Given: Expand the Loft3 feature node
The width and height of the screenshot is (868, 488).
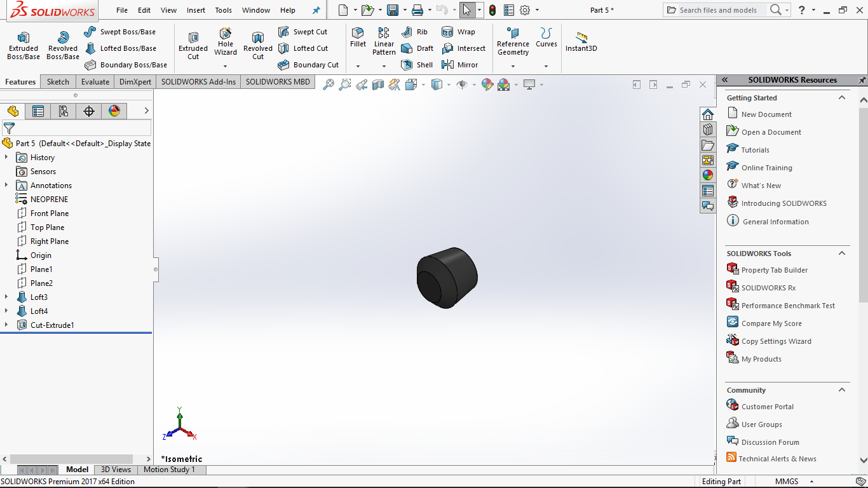Looking at the screenshot, I should click(6, 297).
